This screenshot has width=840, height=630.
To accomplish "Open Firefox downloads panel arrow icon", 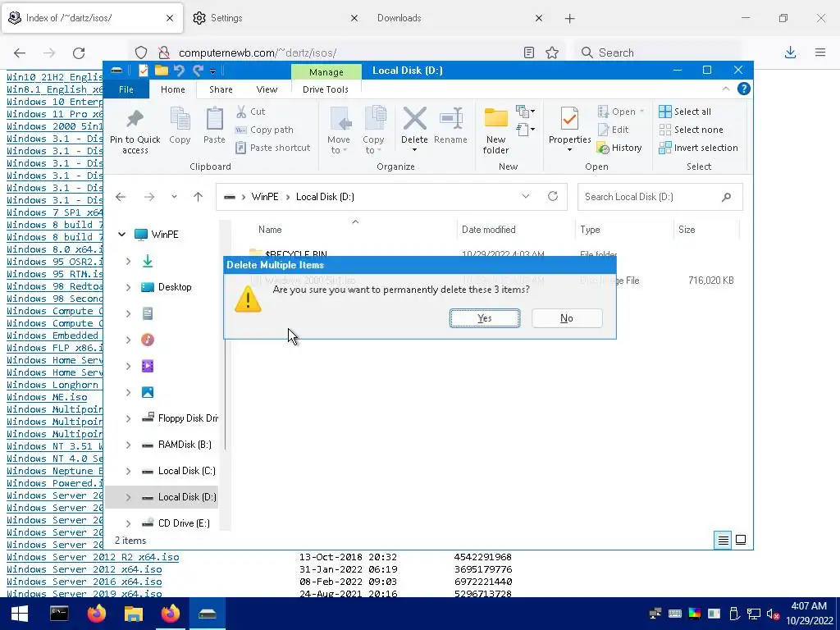I will [790, 52].
